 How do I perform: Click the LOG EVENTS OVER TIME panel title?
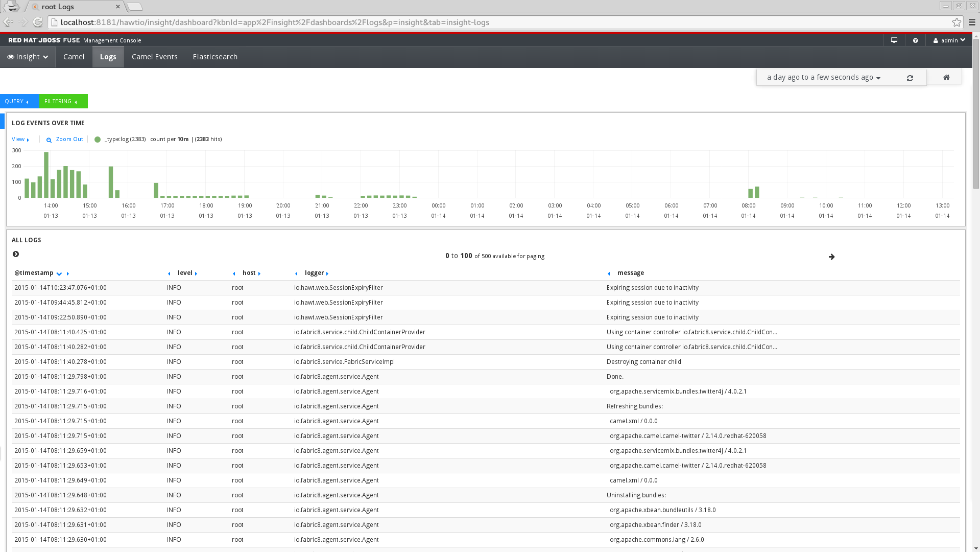tap(48, 123)
